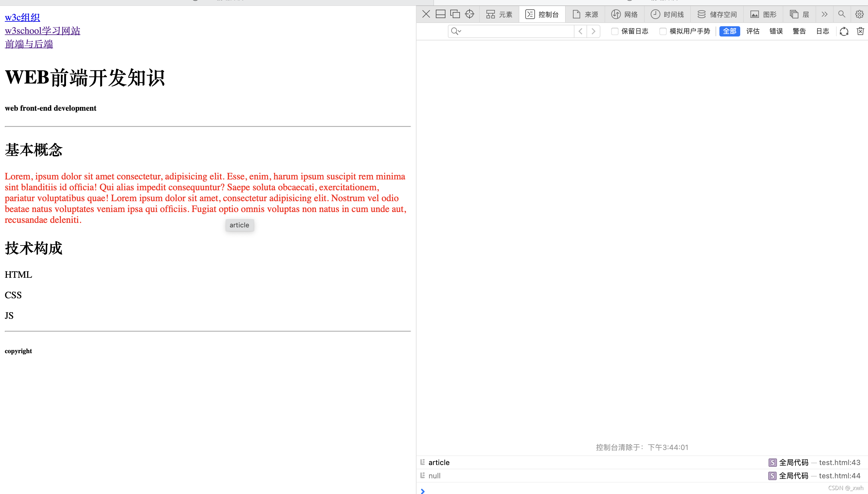The image size is (868, 494).
Task: Filter console by 错误 (Errors)
Action: pyautogui.click(x=776, y=31)
